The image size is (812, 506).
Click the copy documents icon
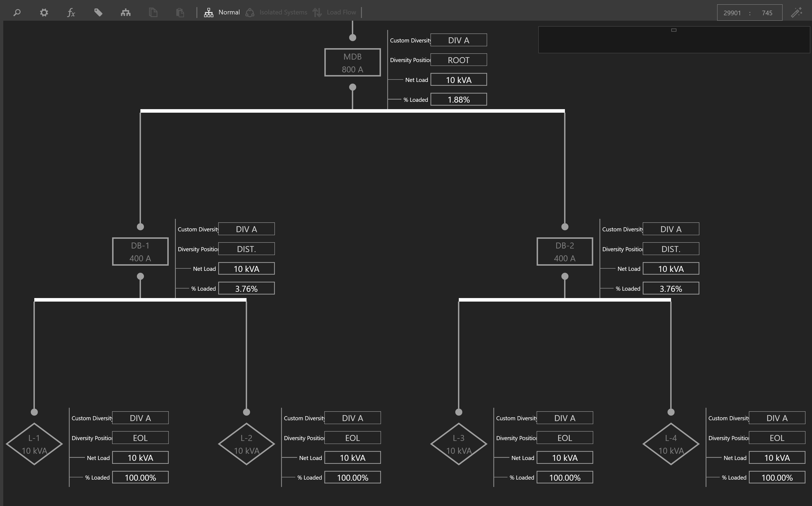(153, 13)
